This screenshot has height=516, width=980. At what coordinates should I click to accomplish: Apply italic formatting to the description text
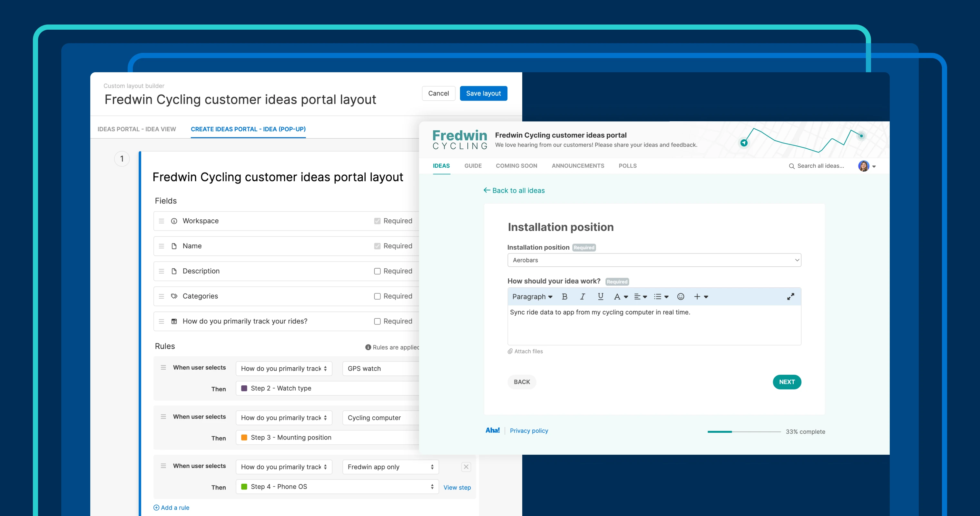point(583,296)
